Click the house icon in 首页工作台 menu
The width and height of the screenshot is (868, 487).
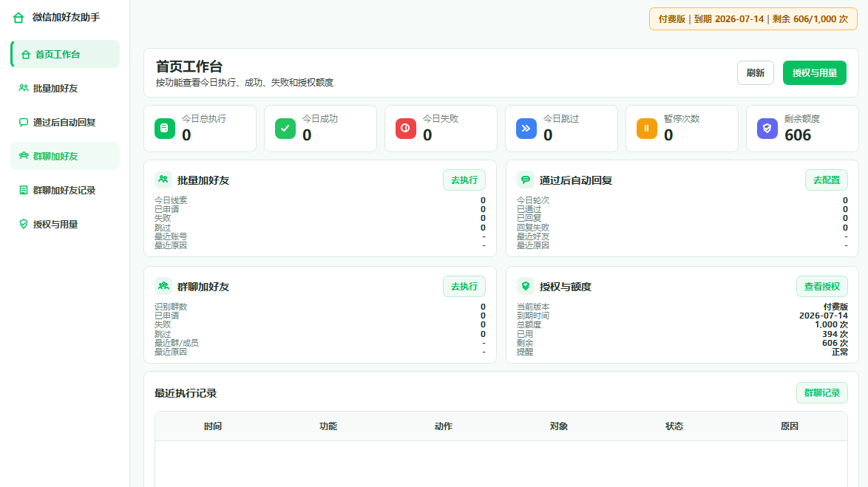tap(25, 54)
